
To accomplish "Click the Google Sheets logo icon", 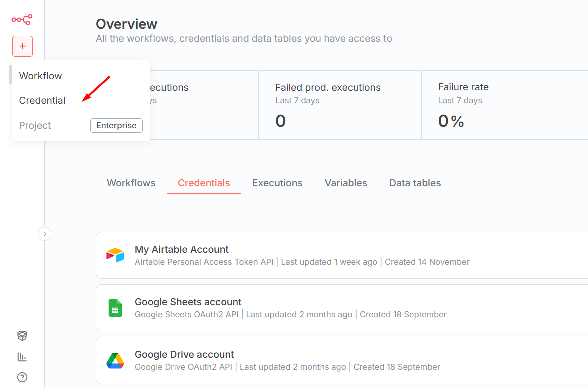I will coord(115,308).
